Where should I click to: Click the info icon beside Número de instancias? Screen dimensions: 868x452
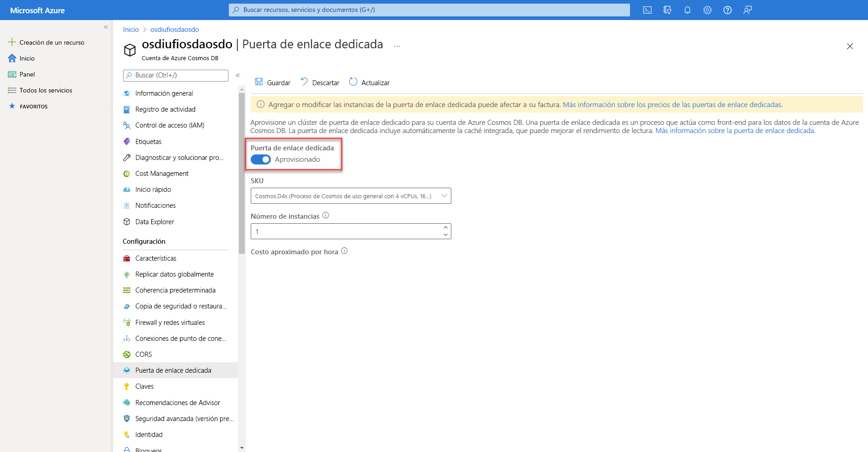[326, 216]
